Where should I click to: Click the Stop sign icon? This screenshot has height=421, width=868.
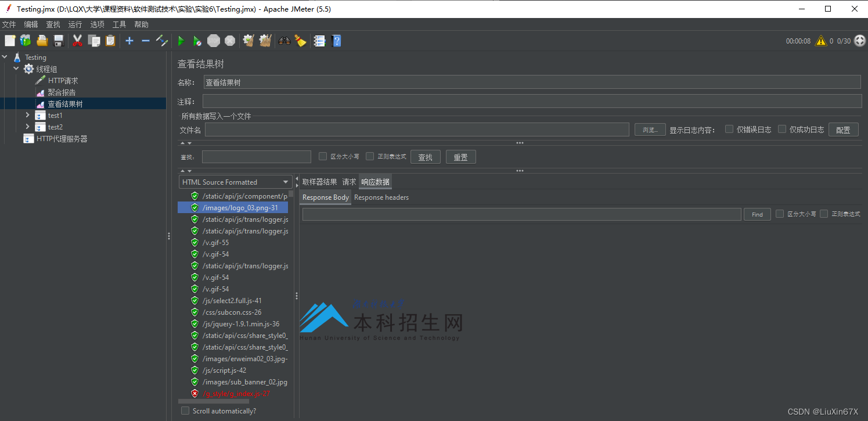(214, 41)
